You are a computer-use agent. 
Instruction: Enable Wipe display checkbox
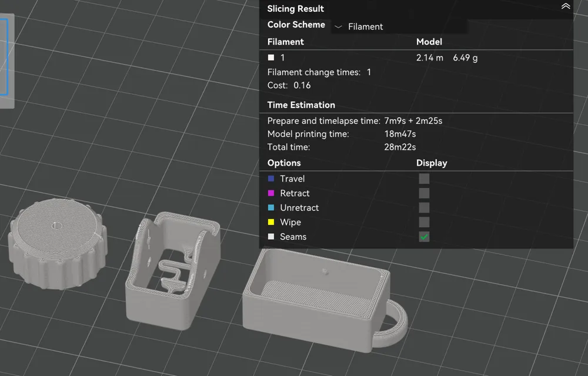(x=424, y=222)
